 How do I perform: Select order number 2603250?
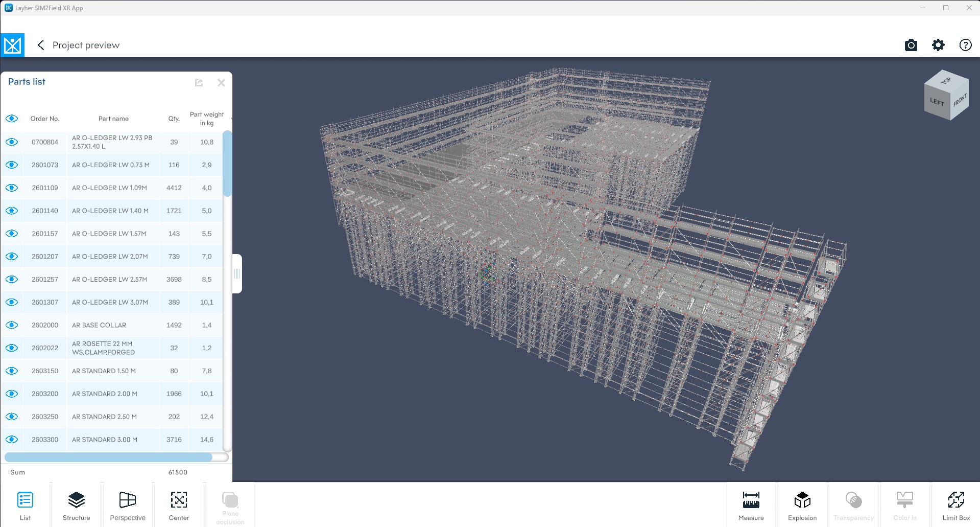(x=45, y=417)
